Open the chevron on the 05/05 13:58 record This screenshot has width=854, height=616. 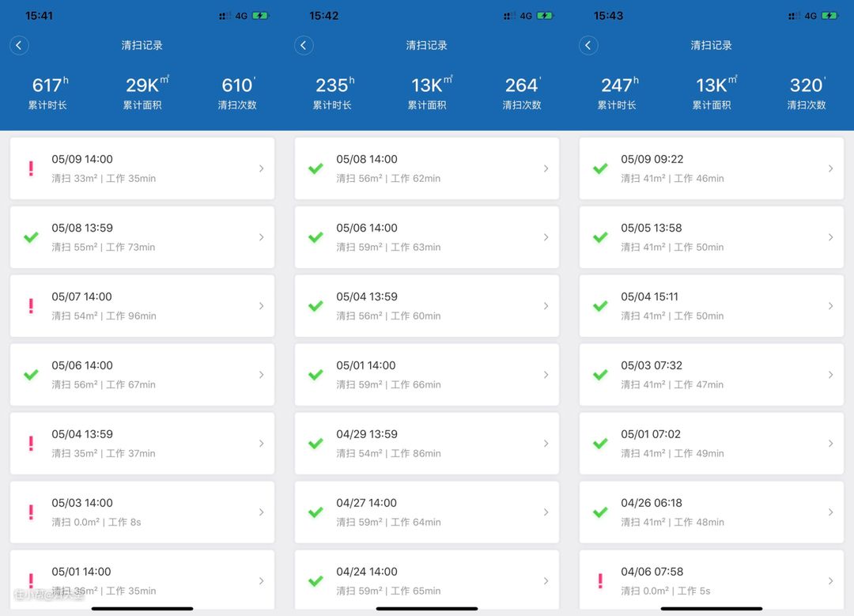830,237
